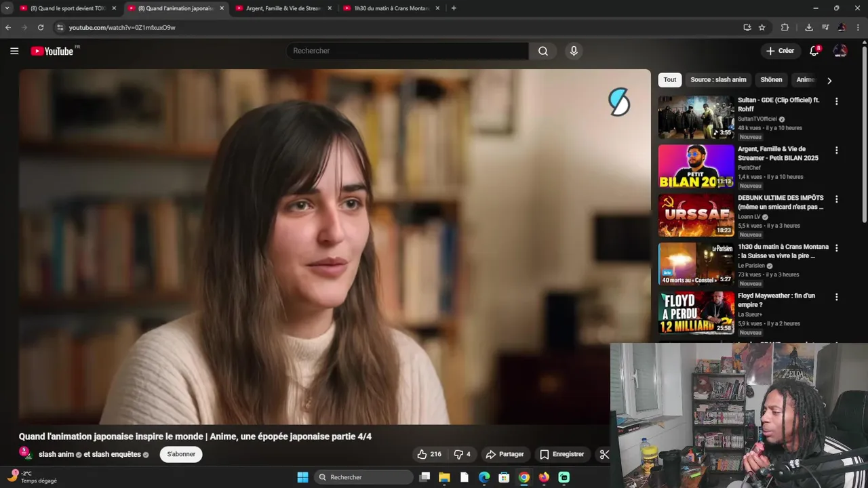Open the Sultan - GDE video thumbnail

coord(696,117)
